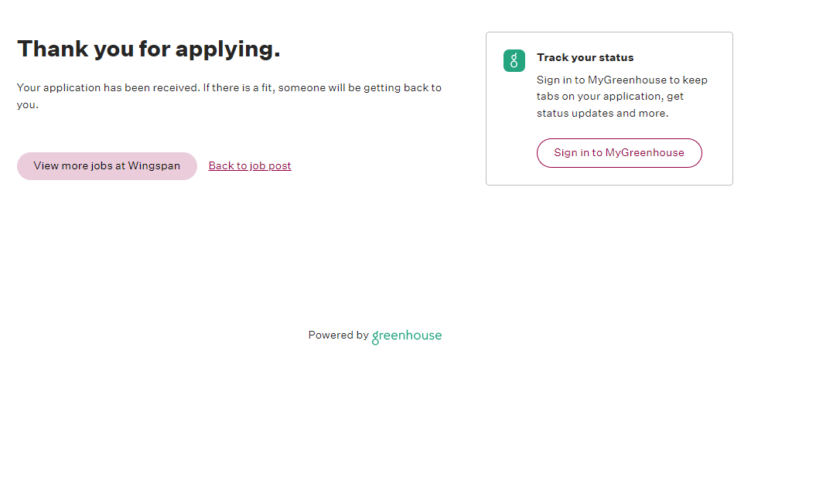Click the card line "Sign in to MyGreenhouse to keep"
The width and height of the screenshot is (833, 504).
click(x=622, y=80)
